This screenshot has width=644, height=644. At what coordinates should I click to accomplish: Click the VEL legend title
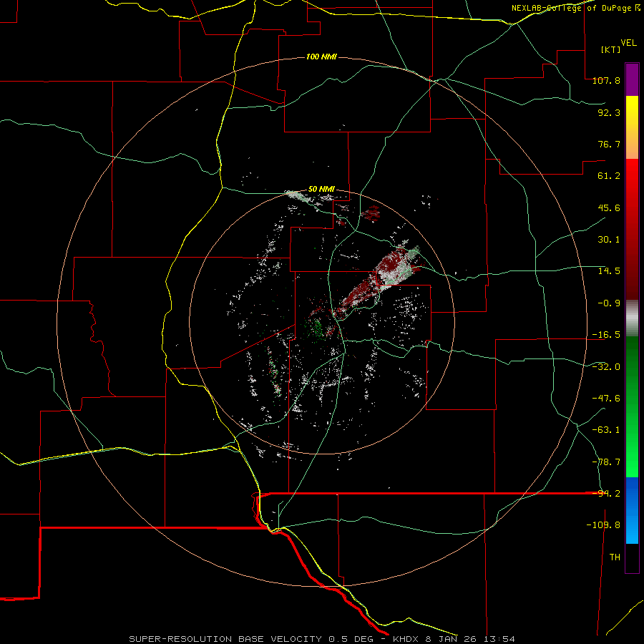pyautogui.click(x=629, y=43)
